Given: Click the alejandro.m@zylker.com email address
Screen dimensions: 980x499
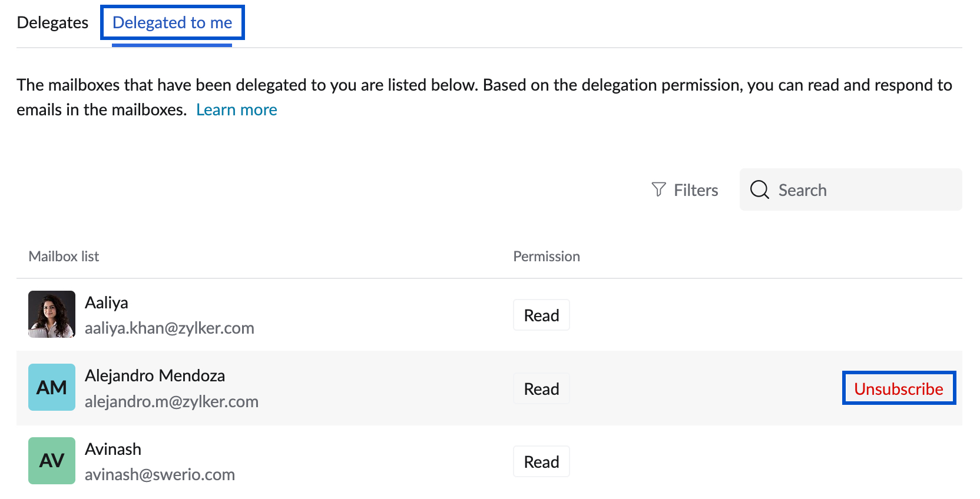Looking at the screenshot, I should [x=171, y=401].
